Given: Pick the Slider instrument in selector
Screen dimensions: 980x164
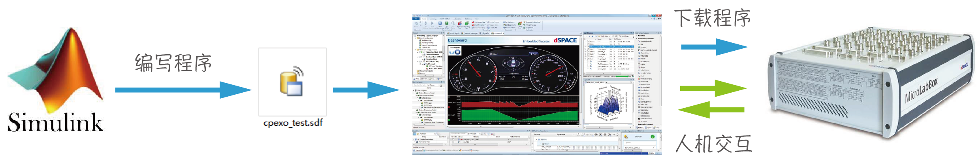Looking at the screenshot, I should (x=641, y=99).
